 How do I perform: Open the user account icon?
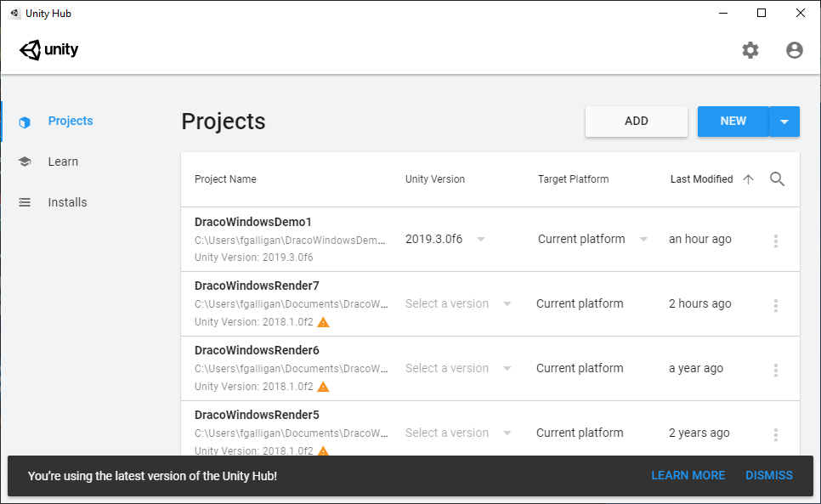[x=795, y=50]
